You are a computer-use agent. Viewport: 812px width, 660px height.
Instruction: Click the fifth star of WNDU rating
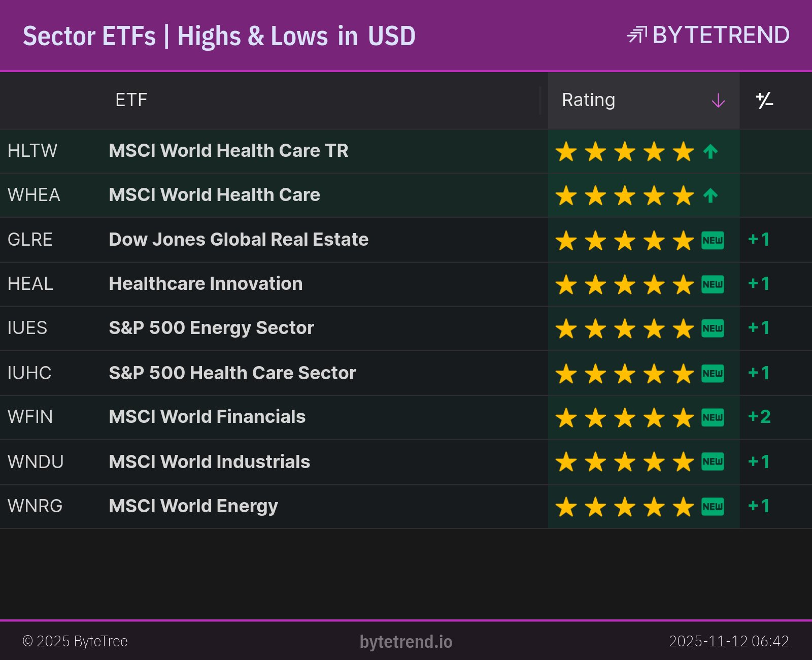(684, 462)
